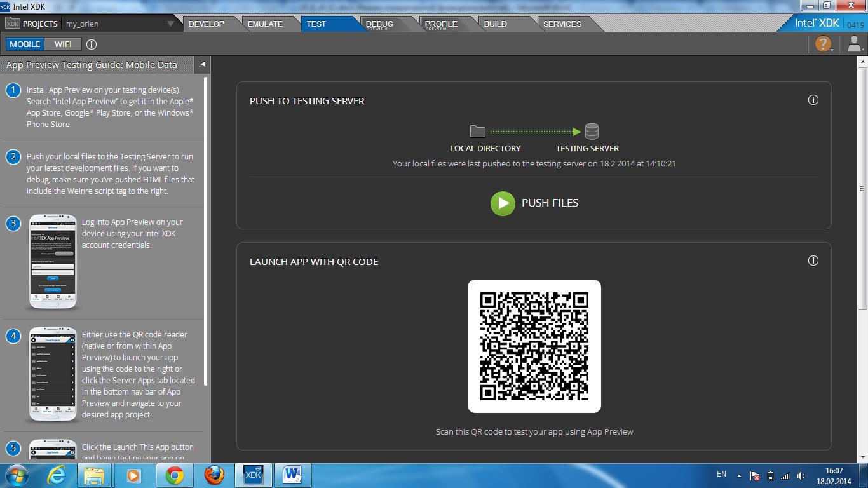Click the main content vertical scrollbar
This screenshot has height=488, width=868.
click(862, 189)
